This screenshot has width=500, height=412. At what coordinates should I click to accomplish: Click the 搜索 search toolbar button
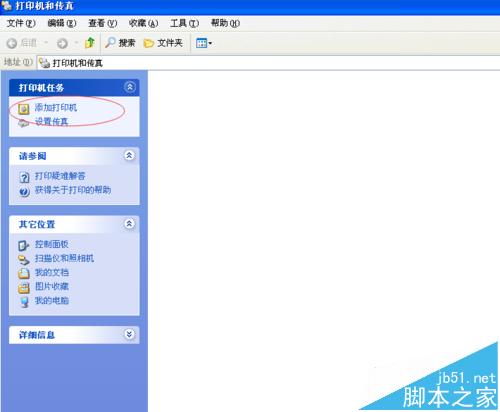point(120,43)
